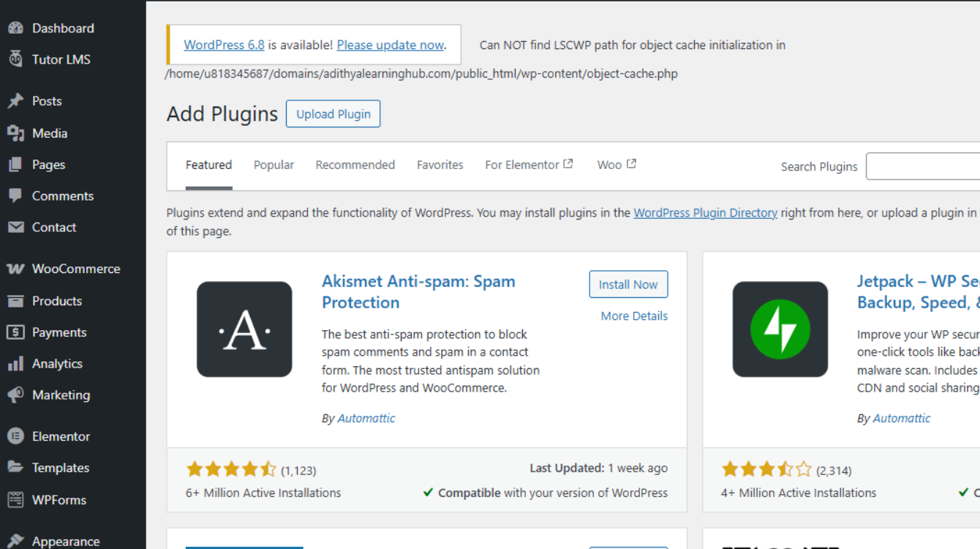Focus the Search Plugins text field
Image resolution: width=980 pixels, height=549 pixels.
pos(923,166)
